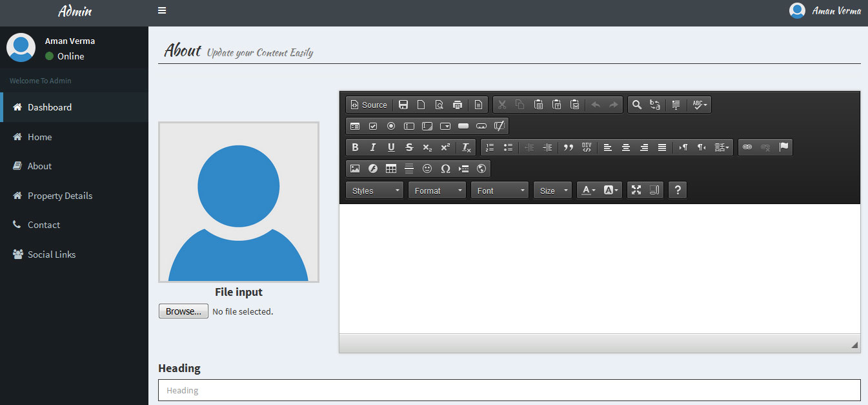Toggle bold formatting
868x405 pixels.
pyautogui.click(x=355, y=147)
